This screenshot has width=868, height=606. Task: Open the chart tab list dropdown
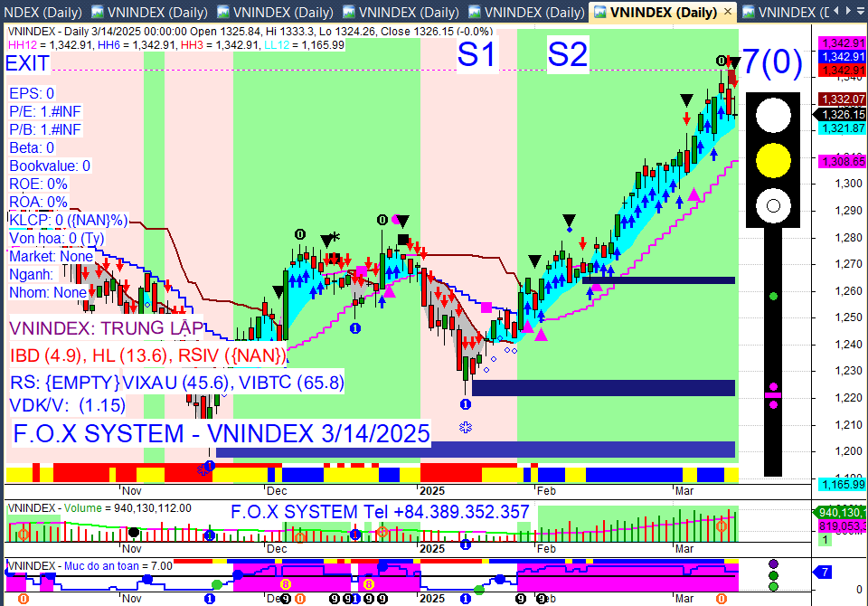[x=860, y=11]
